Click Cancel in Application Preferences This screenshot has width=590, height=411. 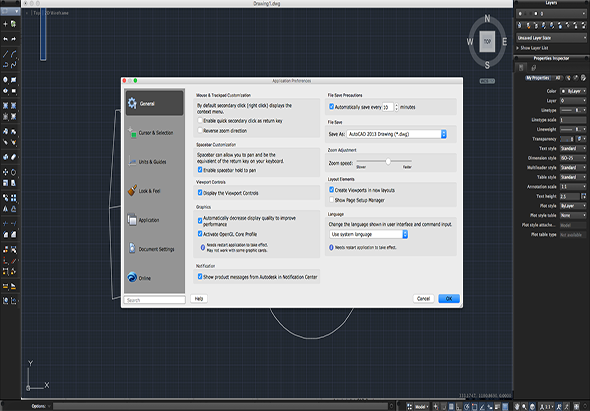(x=424, y=298)
